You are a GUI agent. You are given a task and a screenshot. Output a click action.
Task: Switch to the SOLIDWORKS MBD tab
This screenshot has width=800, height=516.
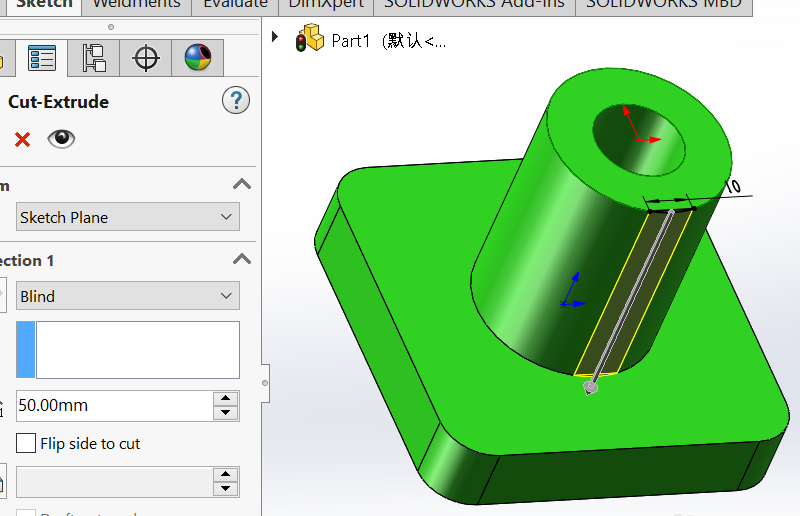(x=664, y=7)
